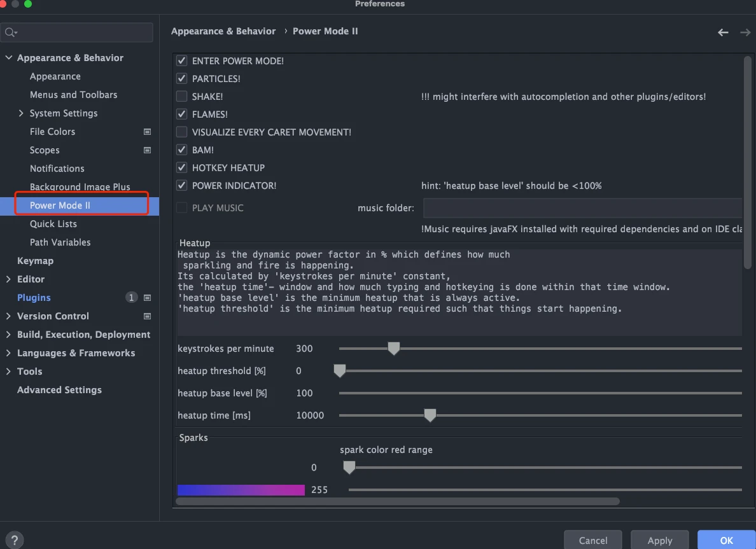Open Path Variables settings
756x549 pixels.
tap(60, 242)
